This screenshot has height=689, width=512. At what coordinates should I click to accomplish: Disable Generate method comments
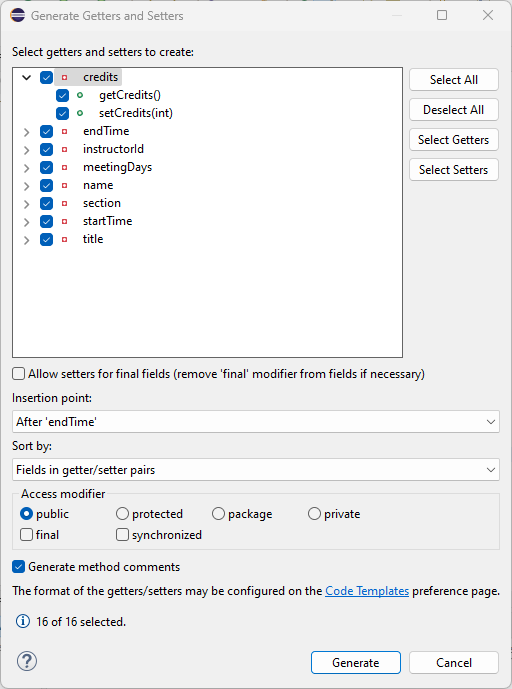click(18, 567)
